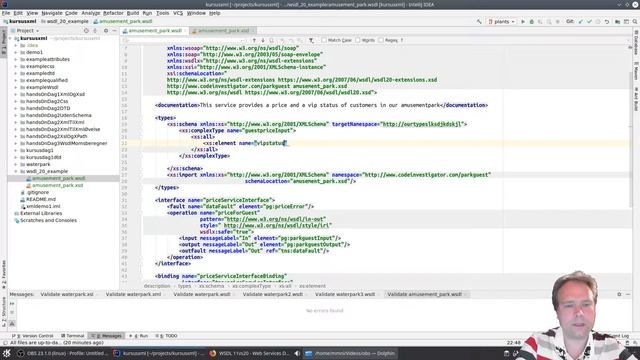
Task: Select amusement_park.xsd in project tree
Action: [58, 185]
